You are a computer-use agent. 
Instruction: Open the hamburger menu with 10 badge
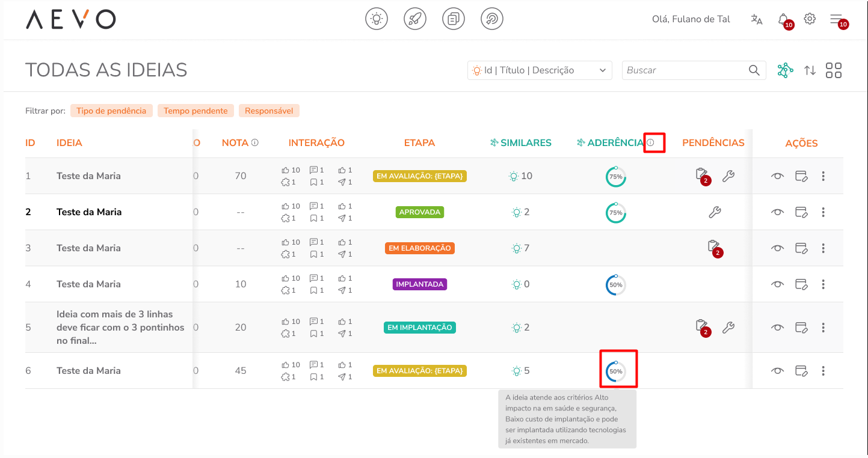pos(839,20)
